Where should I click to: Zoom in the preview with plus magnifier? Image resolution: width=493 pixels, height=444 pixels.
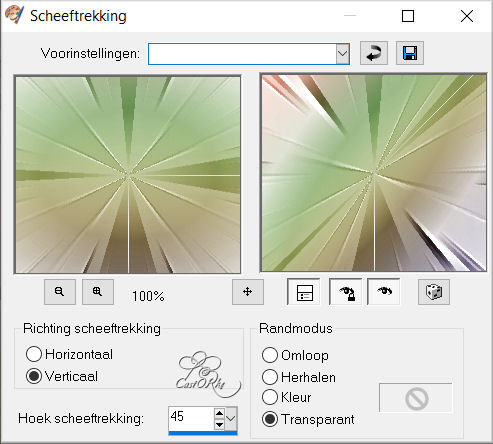pos(98,292)
